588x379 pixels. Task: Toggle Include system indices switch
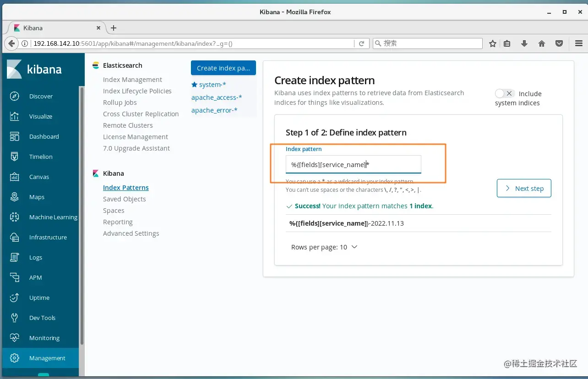tap(505, 93)
